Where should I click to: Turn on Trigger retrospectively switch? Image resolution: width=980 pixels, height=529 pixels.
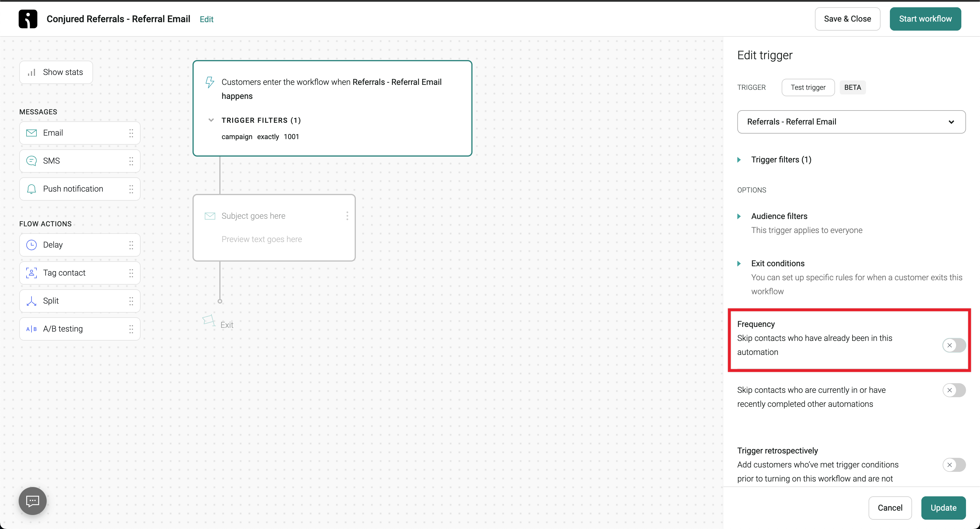pos(954,465)
